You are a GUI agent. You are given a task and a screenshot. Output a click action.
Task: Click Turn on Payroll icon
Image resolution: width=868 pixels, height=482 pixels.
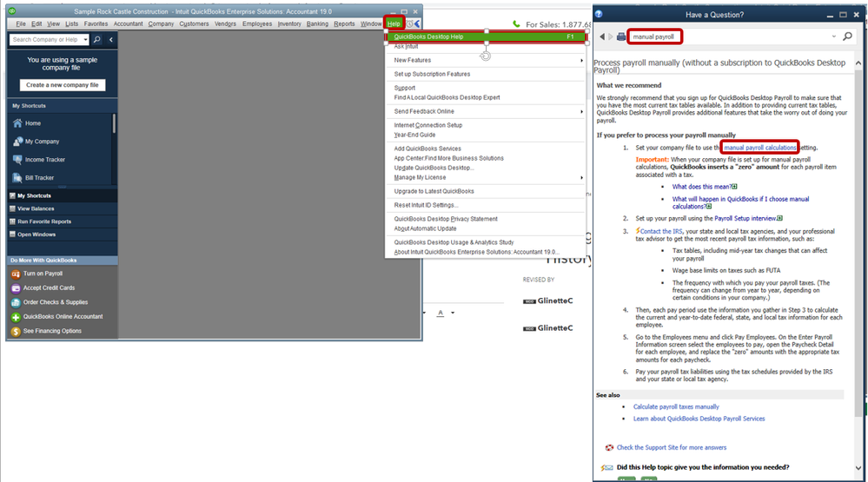[x=16, y=274]
